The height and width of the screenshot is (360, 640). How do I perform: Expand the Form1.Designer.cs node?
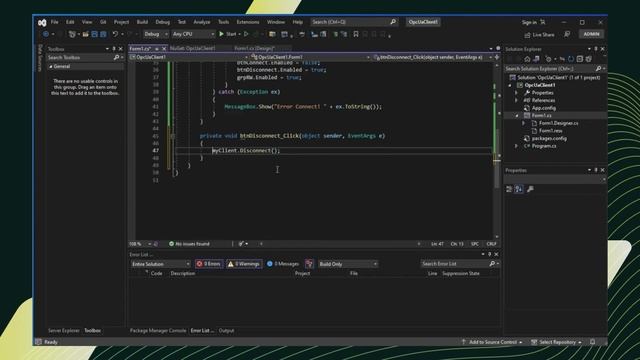[x=524, y=123]
